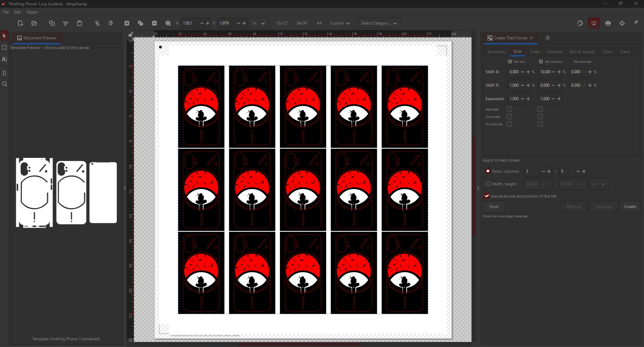Close the Create Tiled Clones tab
Screen dimensions: 644x347
point(531,38)
